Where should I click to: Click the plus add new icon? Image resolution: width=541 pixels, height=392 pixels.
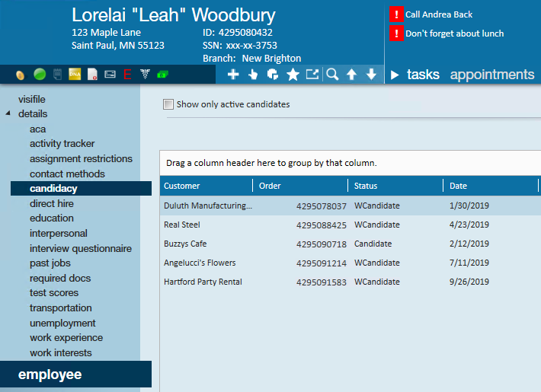click(233, 74)
